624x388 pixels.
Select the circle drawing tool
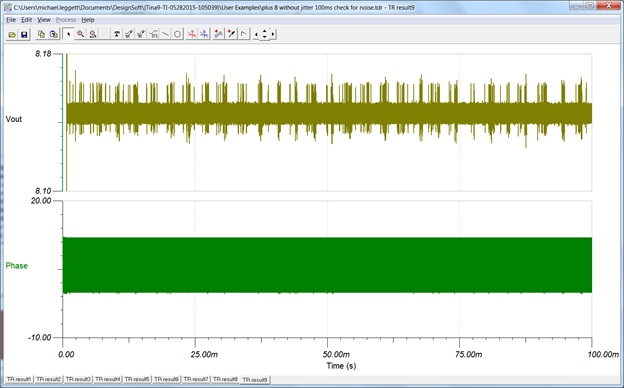click(178, 35)
